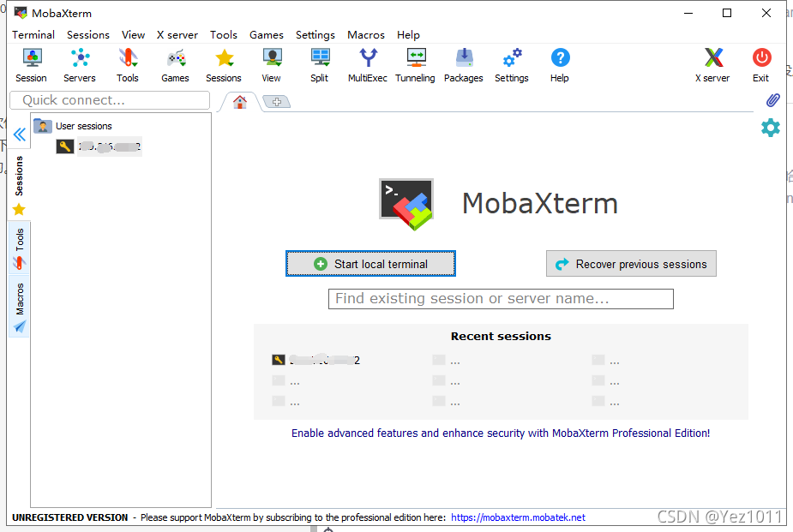Screen dimensions: 793x532
Task: Collapse the sidebar with double chevron
Action: [19, 134]
